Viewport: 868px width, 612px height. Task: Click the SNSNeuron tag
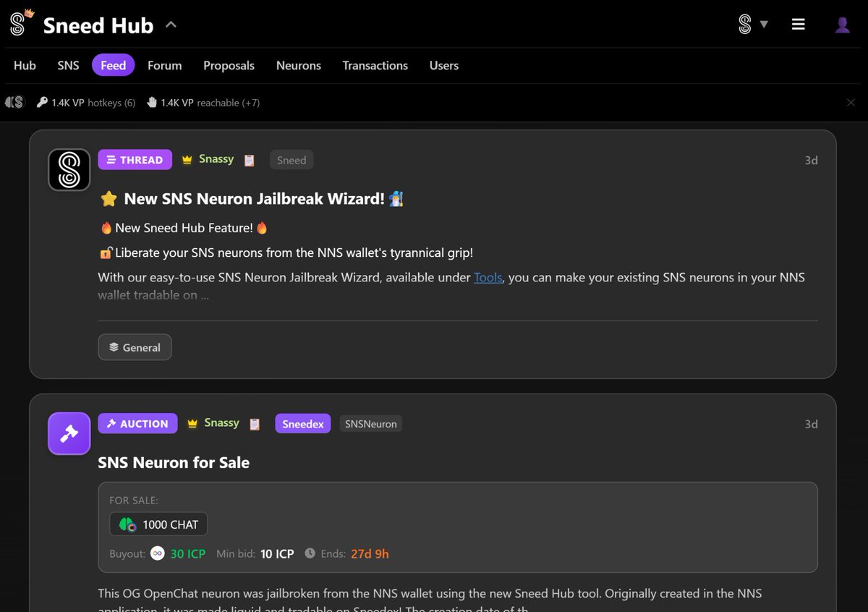(371, 424)
